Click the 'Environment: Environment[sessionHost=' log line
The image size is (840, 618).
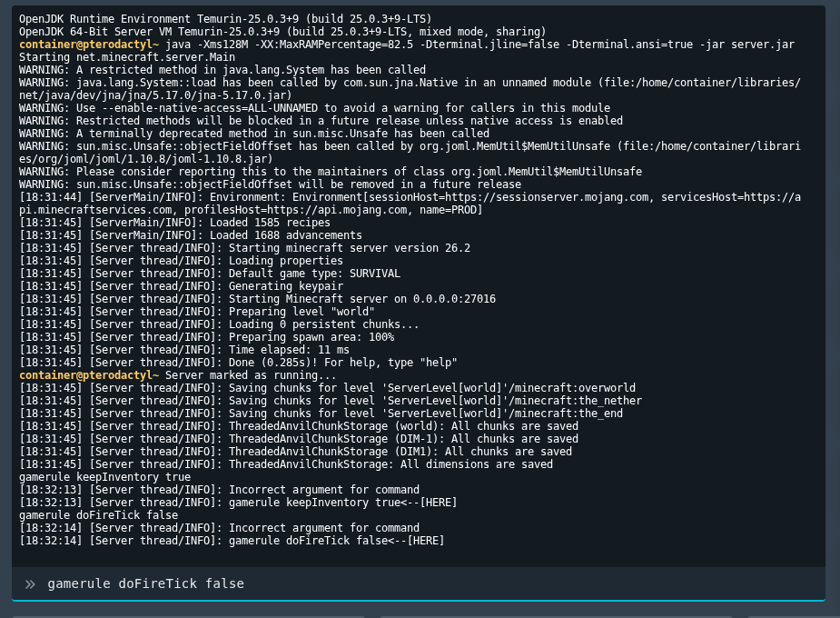tap(410, 204)
